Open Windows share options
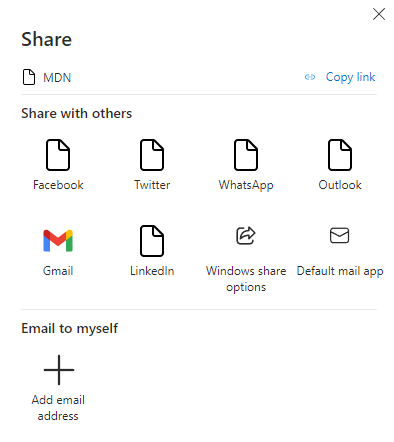 (246, 259)
